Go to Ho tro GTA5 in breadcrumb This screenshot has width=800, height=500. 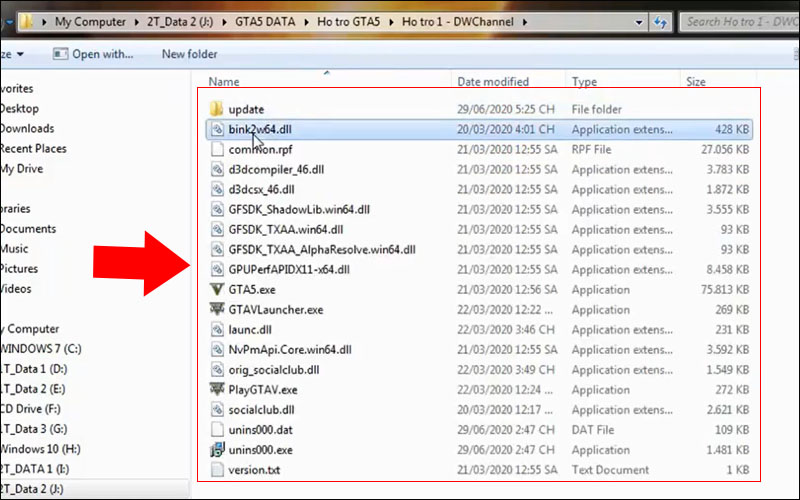(348, 22)
